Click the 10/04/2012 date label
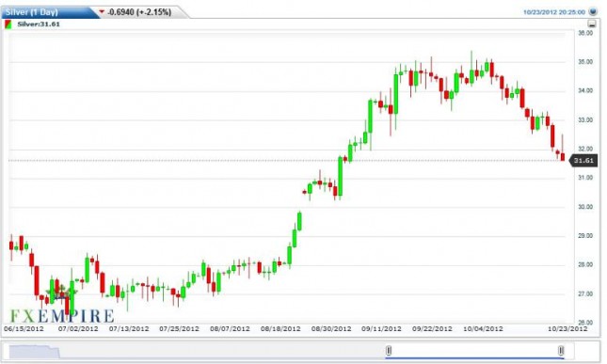 [x=483, y=329]
